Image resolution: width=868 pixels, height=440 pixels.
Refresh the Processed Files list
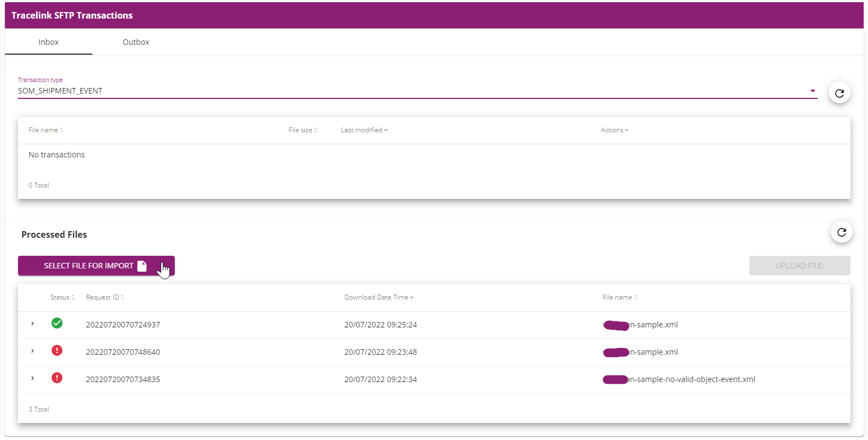point(842,232)
